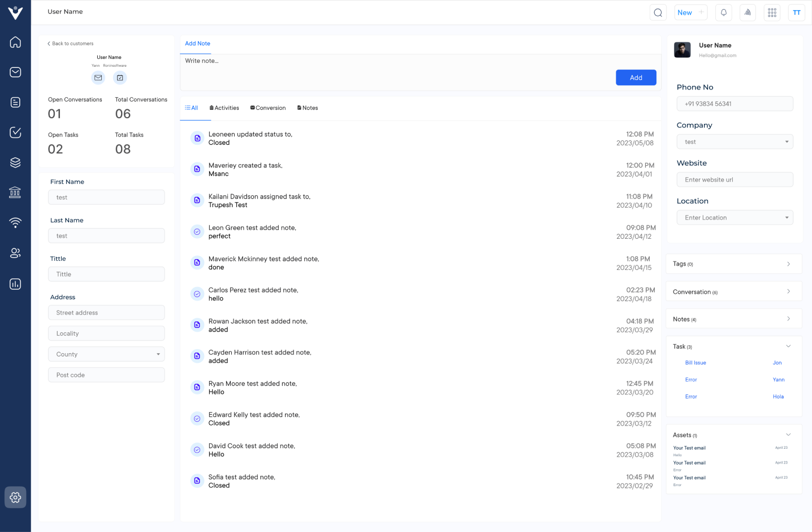Screen dimensions: 812x532
Task: Expand the Tags section
Action: 788,263
